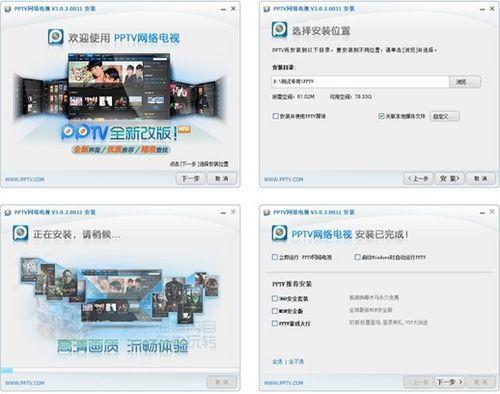Click title bar icon of install location window
This screenshot has height=394, width=500.
pos(267,9)
